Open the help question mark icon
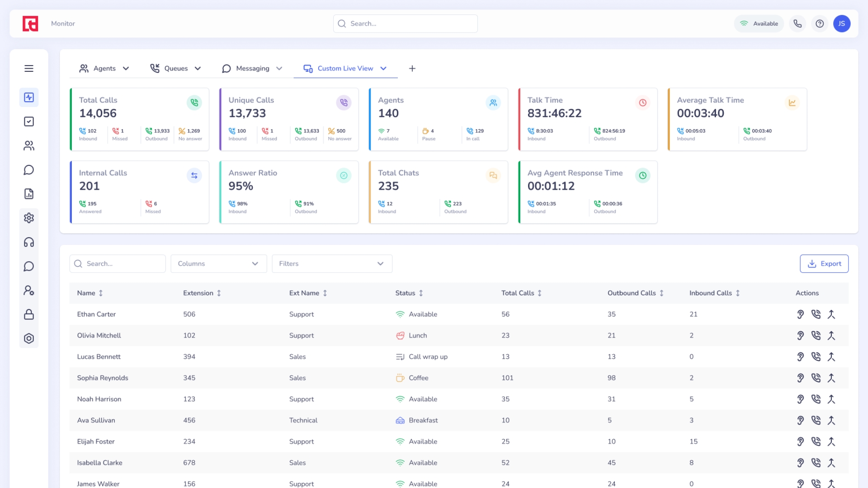Screen dimensions: 868x488 [x=820, y=23]
